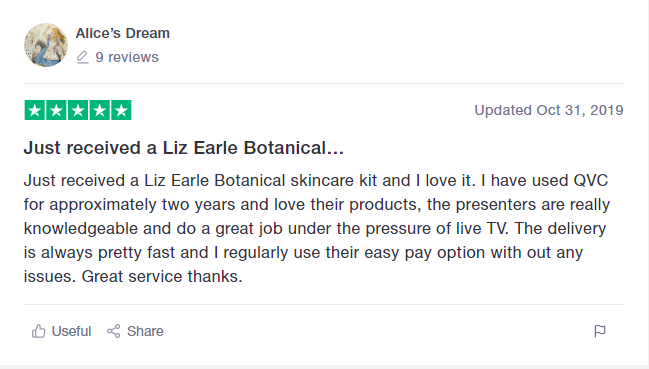This screenshot has height=369, width=649.
Task: Click the Share label
Action: pos(145,331)
